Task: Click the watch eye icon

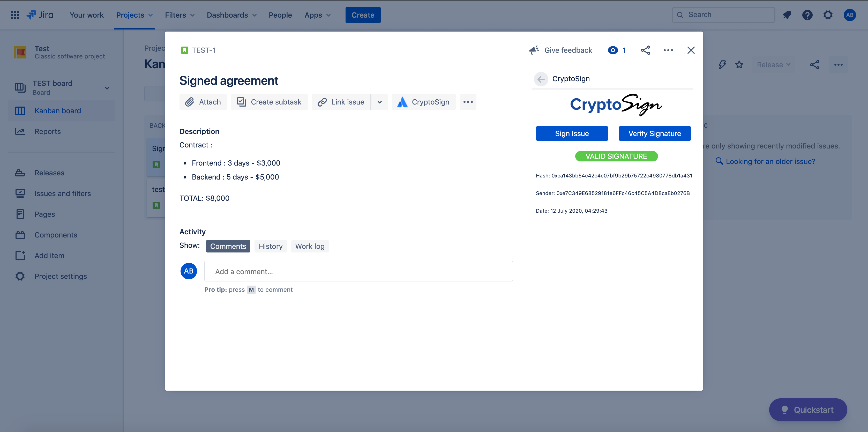Action: click(613, 50)
